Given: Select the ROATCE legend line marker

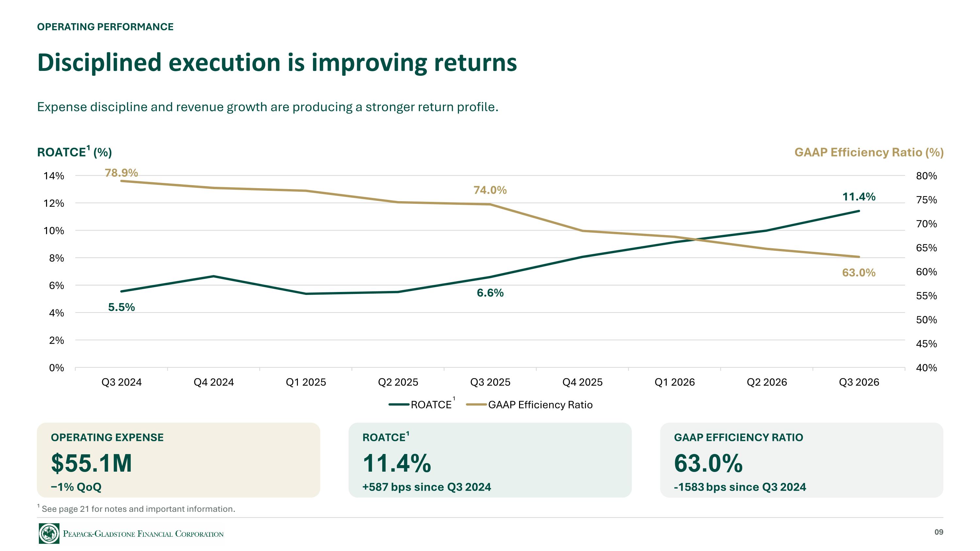Looking at the screenshot, I should pos(399,405).
